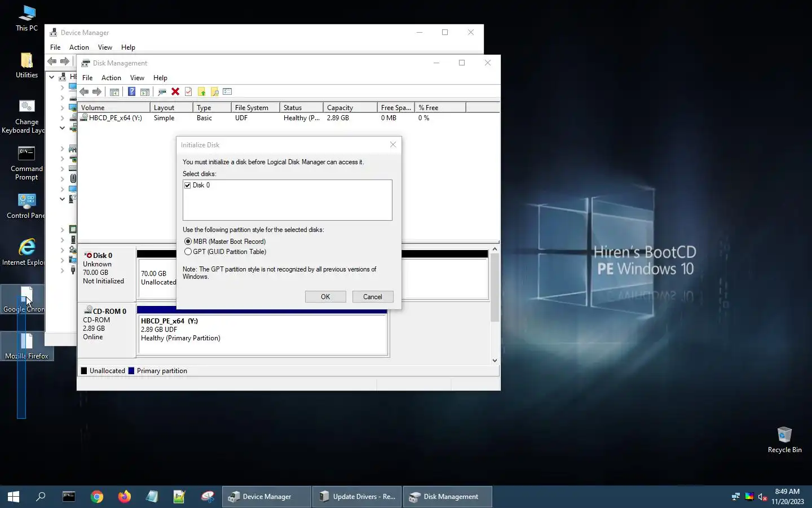
Task: Sort by the Capacity column header
Action: click(350, 107)
